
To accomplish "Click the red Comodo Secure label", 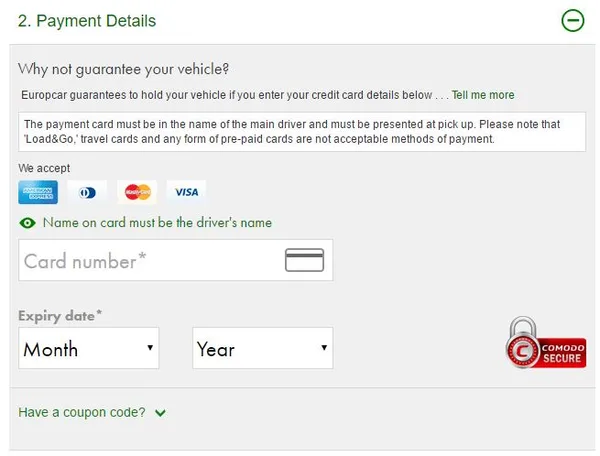I will click(563, 353).
